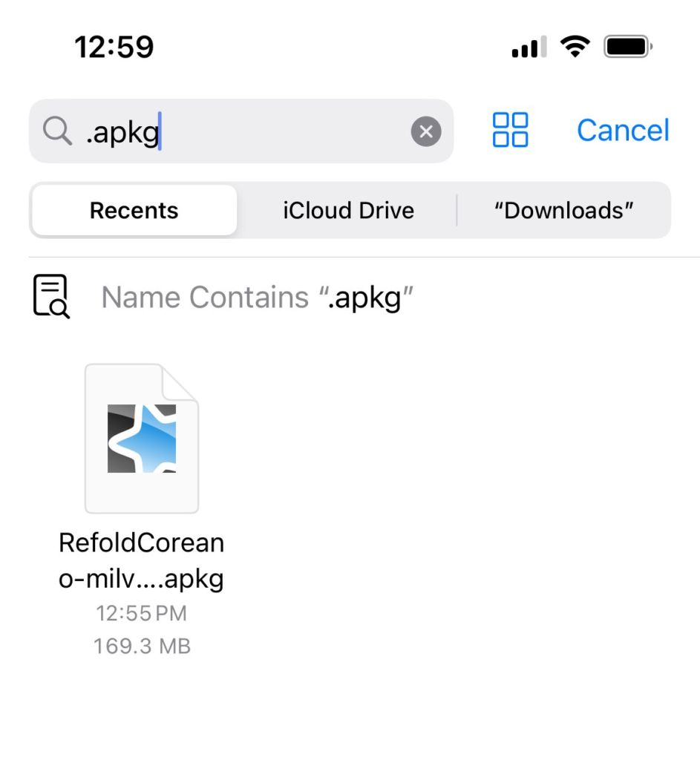This screenshot has height=760, width=700.
Task: Switch scope to "Downloads" folder
Action: pos(564,211)
